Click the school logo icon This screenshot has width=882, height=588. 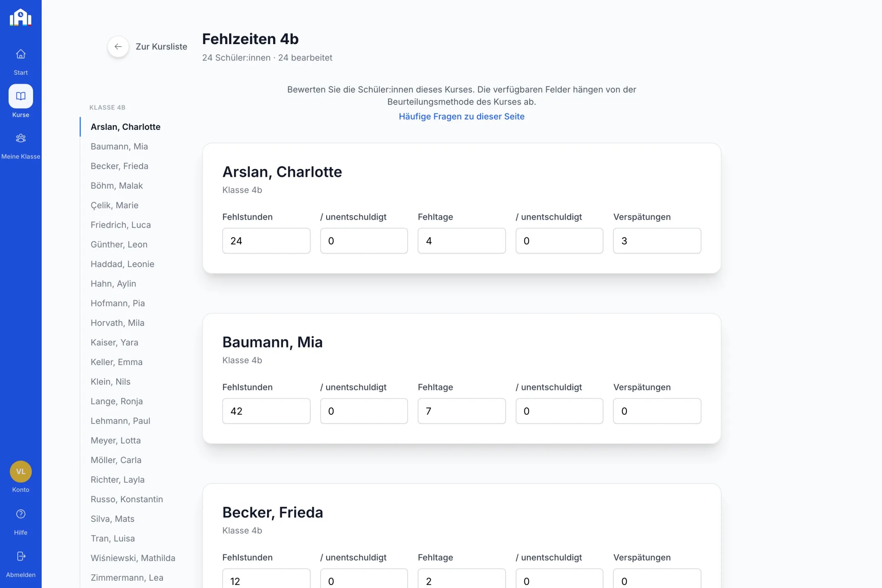tap(20, 18)
